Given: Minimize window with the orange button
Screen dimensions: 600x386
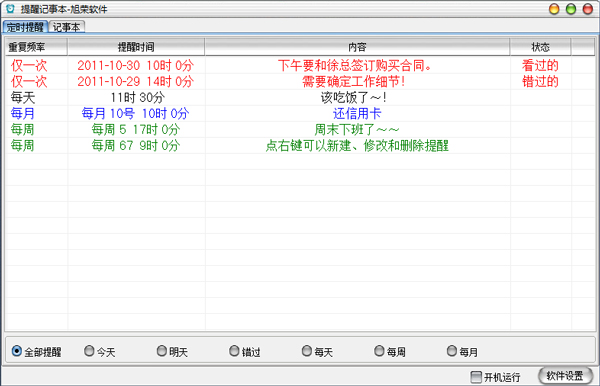Looking at the screenshot, I should [554, 9].
